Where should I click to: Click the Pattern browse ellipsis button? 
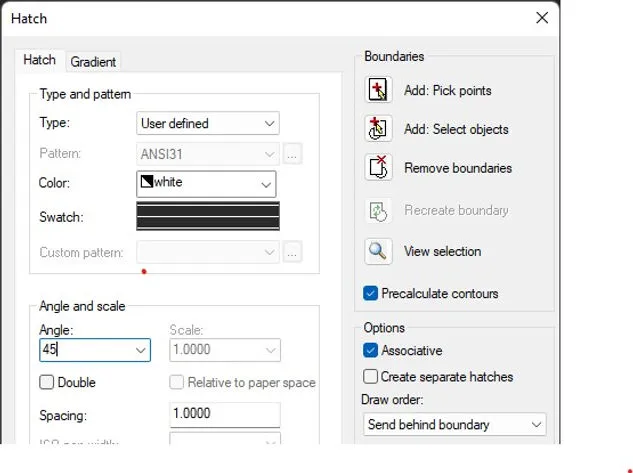292,154
